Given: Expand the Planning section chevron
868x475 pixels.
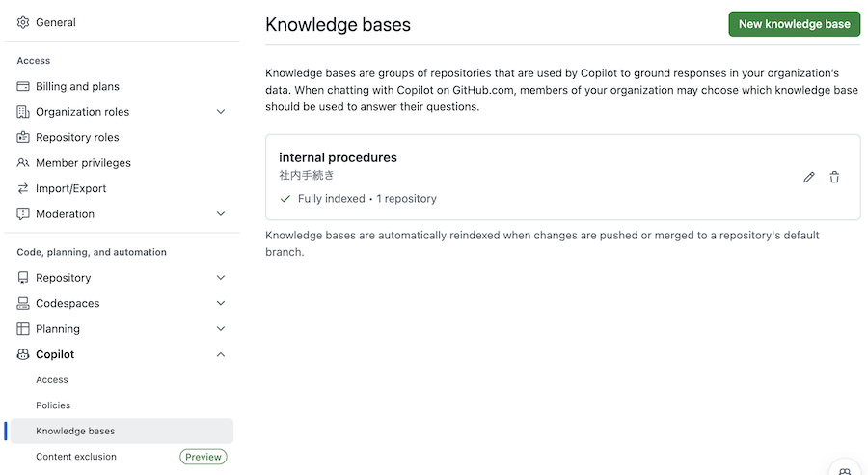Looking at the screenshot, I should (x=221, y=329).
